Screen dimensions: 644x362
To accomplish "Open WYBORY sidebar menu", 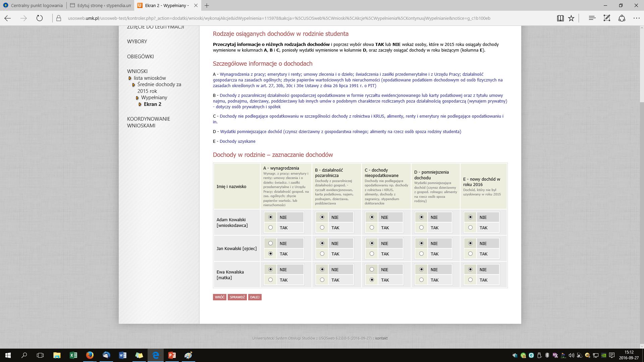I will pos(137,42).
